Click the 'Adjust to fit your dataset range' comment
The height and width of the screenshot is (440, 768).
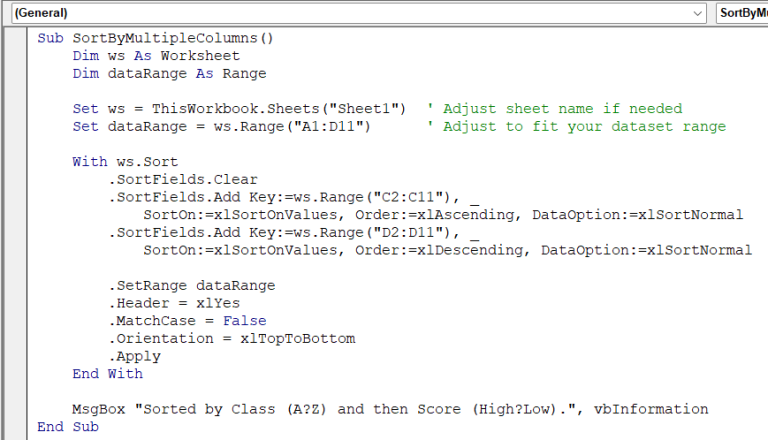[576, 126]
